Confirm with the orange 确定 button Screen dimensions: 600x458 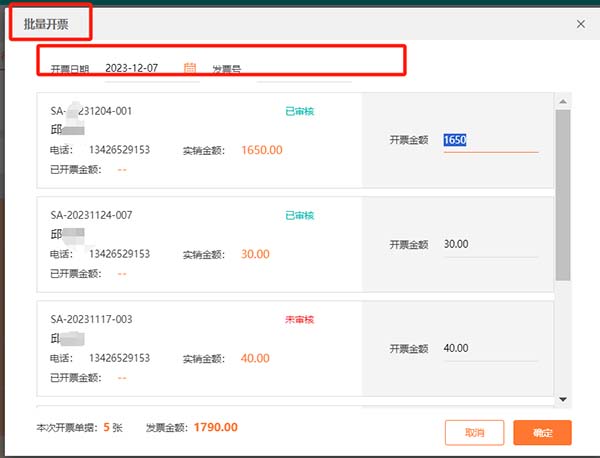click(541, 433)
